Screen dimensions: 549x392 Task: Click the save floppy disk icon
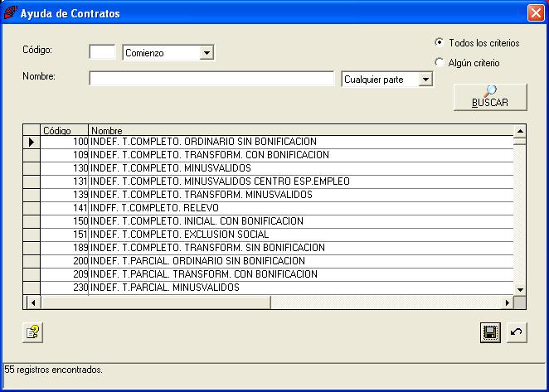click(490, 332)
